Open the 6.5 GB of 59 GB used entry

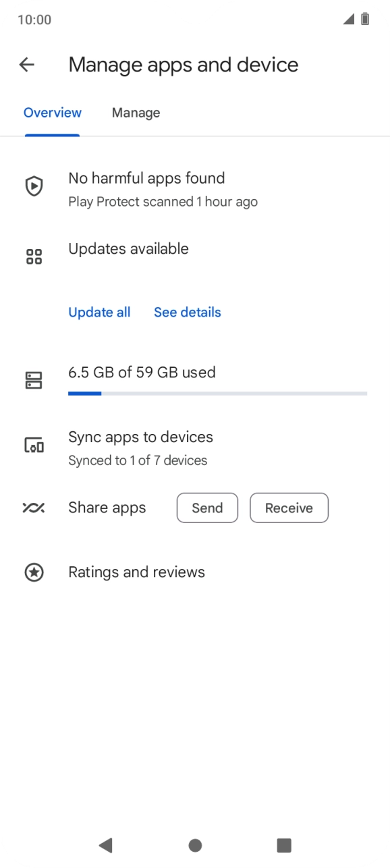(x=195, y=381)
